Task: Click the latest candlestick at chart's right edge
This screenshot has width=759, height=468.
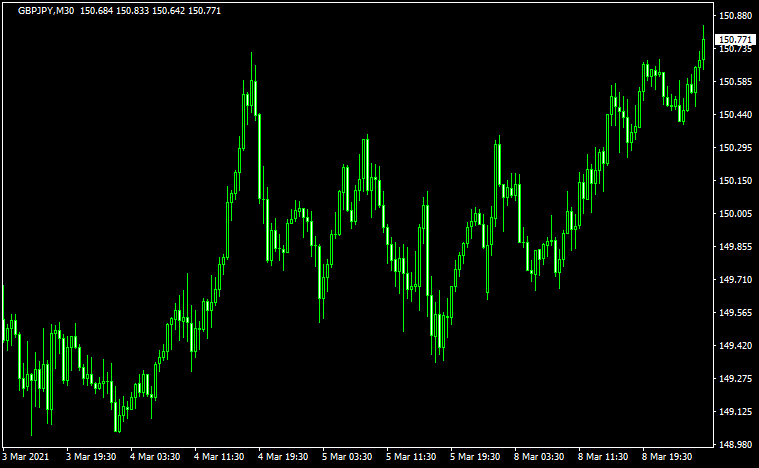Action: click(x=704, y=47)
